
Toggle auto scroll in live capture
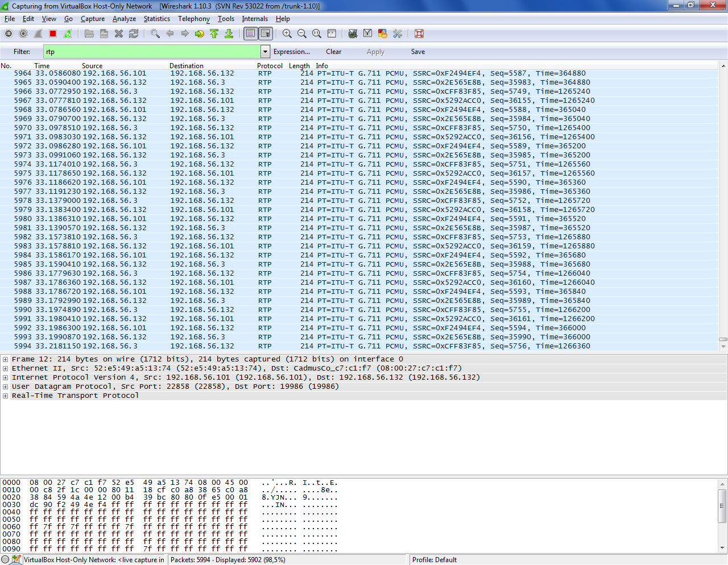click(x=266, y=34)
